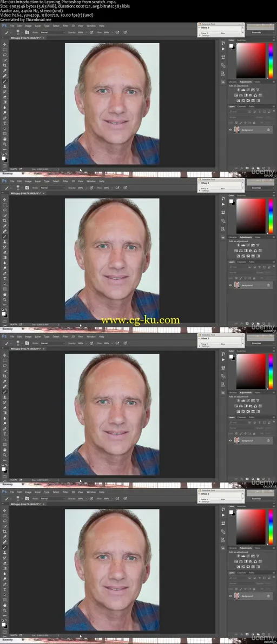
Task: Open the blending Mode dropdown in the fourth frame
Action: [x=52, y=498]
